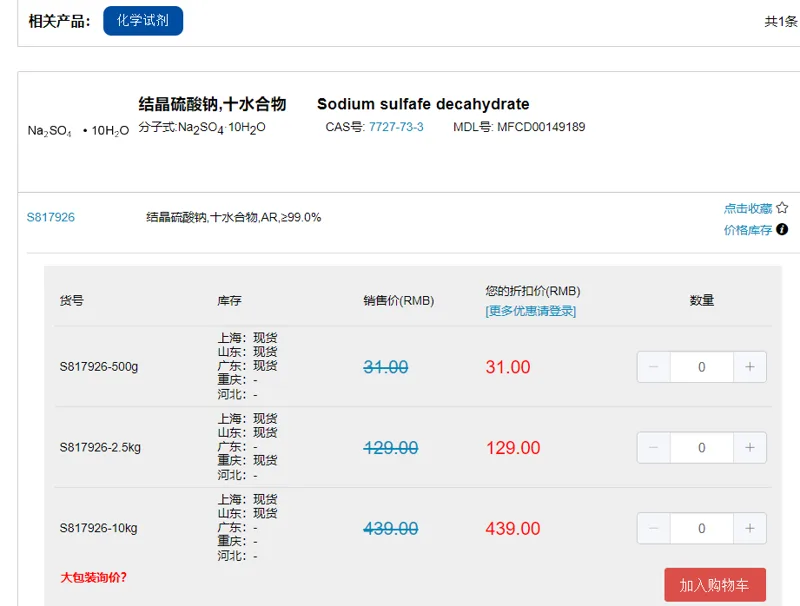The width and height of the screenshot is (800, 606).
Task: Decrease quantity for S817926-10kg
Action: pyautogui.click(x=654, y=528)
